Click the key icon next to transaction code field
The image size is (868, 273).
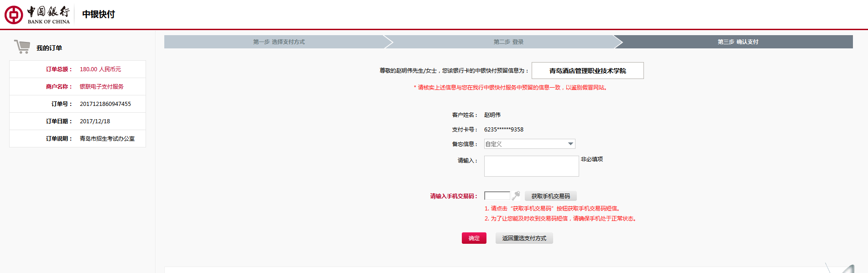pyautogui.click(x=516, y=196)
